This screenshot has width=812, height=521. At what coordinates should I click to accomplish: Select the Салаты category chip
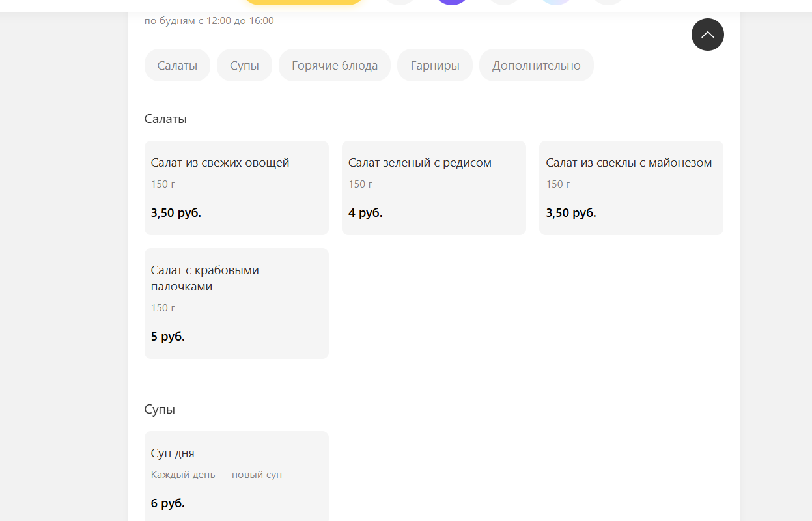(x=177, y=65)
